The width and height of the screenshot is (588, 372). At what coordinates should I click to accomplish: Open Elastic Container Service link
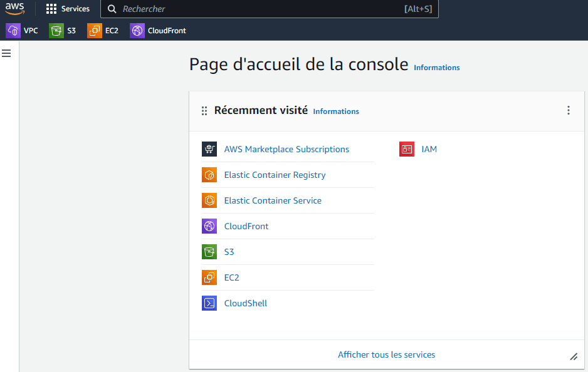(x=273, y=200)
